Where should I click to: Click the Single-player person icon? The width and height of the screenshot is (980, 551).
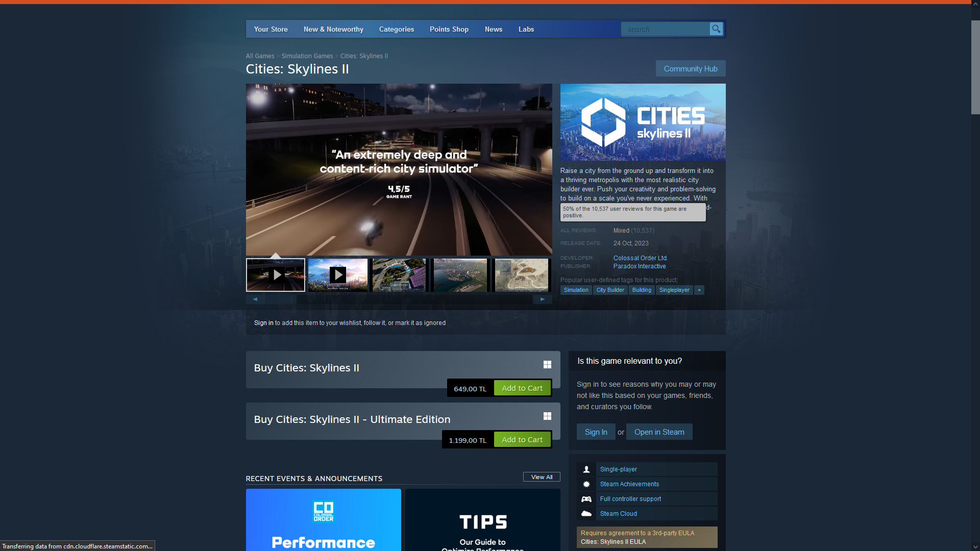586,469
